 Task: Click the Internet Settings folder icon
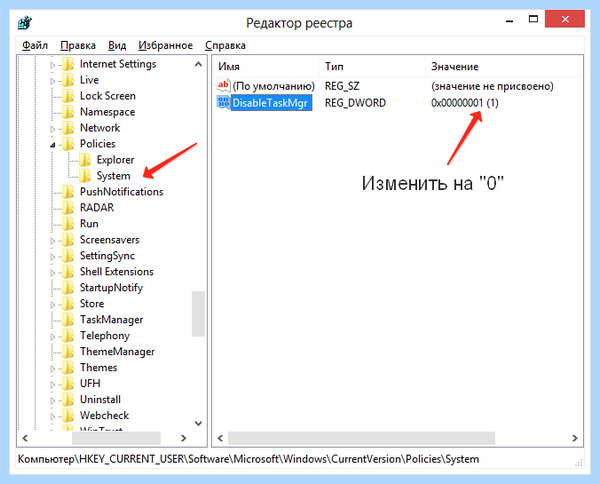68,64
